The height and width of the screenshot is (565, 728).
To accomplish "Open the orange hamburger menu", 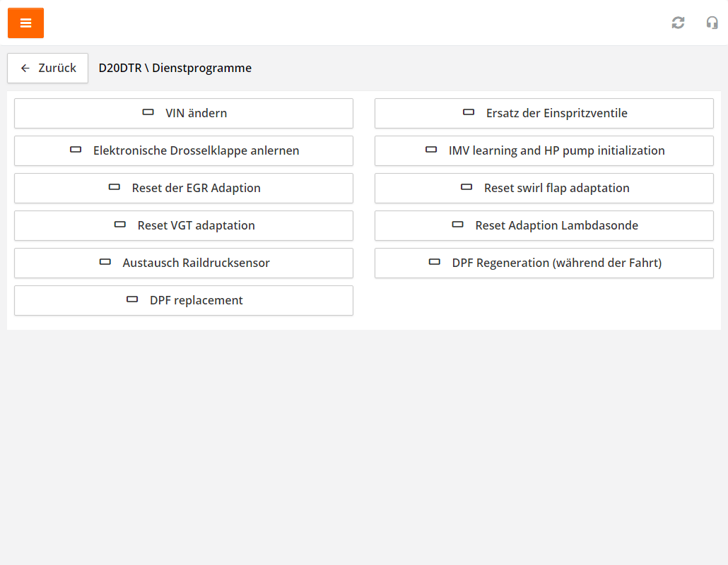I will [x=25, y=23].
